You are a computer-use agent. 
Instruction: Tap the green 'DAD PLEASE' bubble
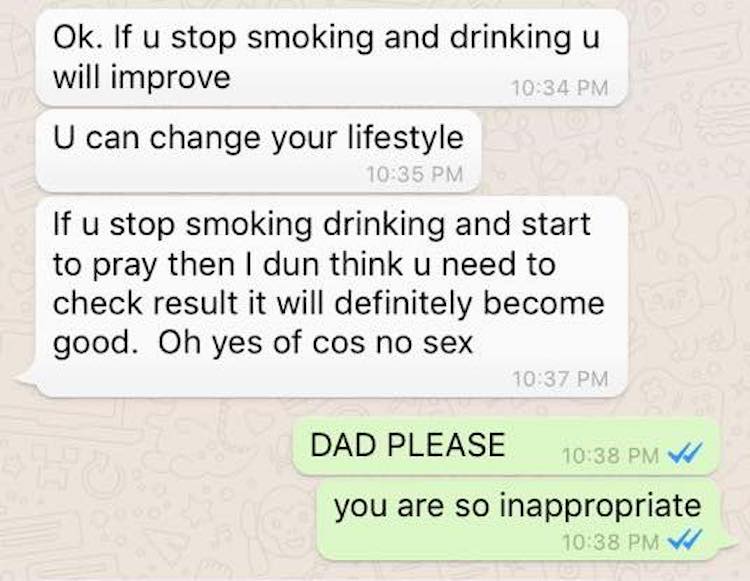pos(506,446)
